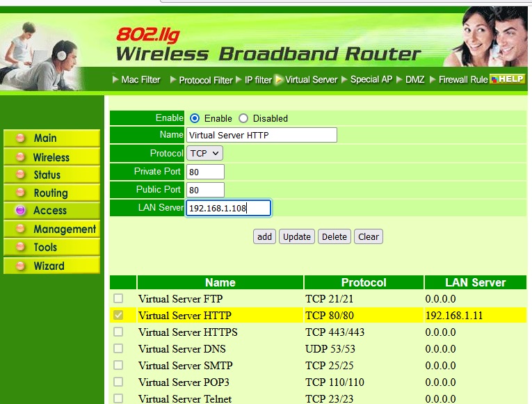
Task: Go to the Virtual Server tab
Action: [x=307, y=80]
